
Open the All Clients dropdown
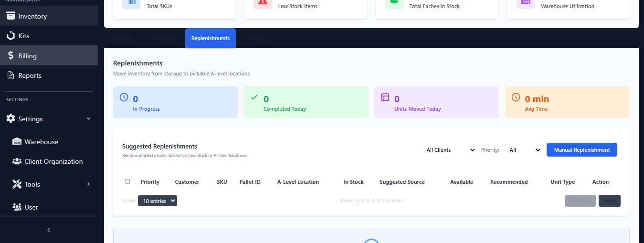pyautogui.click(x=450, y=150)
